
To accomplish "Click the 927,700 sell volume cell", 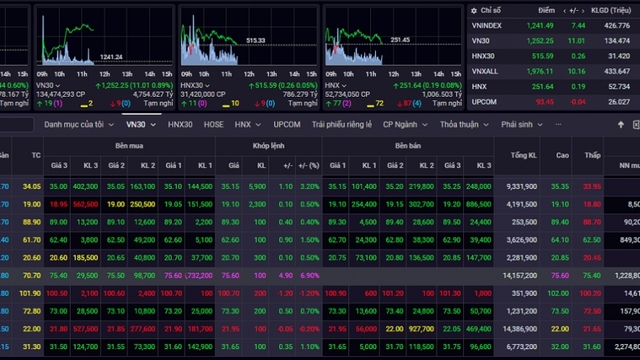I will (421, 329).
